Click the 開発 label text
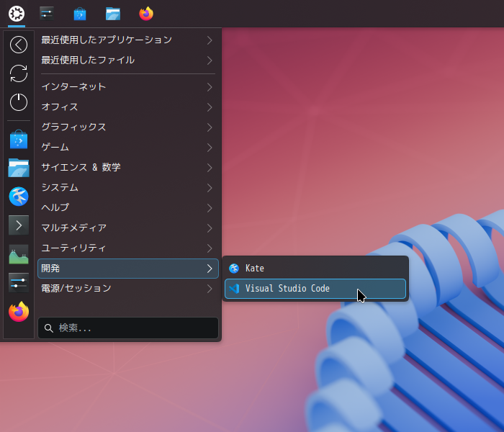This screenshot has width=504, height=432. [x=50, y=269]
